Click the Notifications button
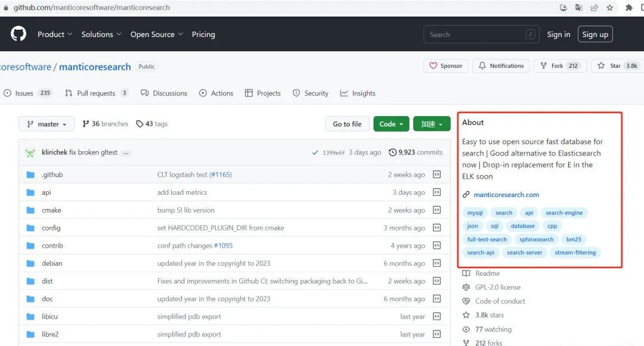Image resolution: width=644 pixels, height=346 pixels. [501, 66]
